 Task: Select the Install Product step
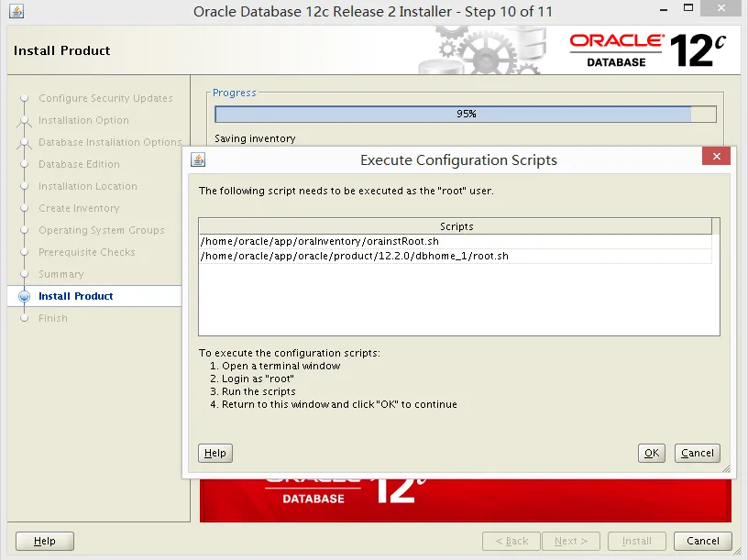pyautogui.click(x=76, y=296)
